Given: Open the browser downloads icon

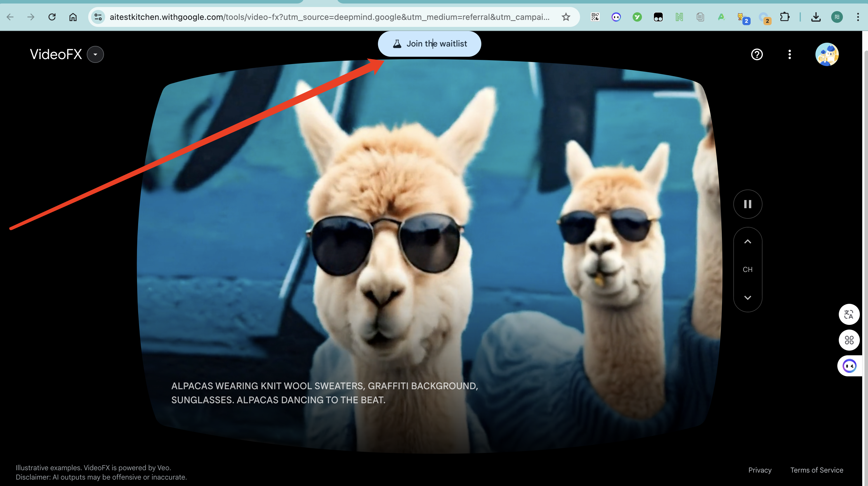Looking at the screenshot, I should click(816, 17).
